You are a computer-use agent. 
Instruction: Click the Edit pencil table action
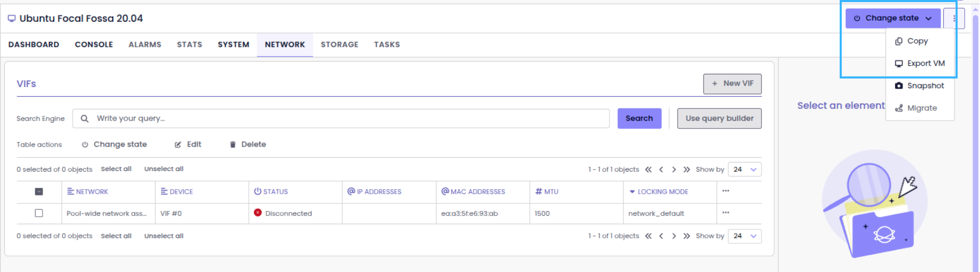tap(188, 144)
